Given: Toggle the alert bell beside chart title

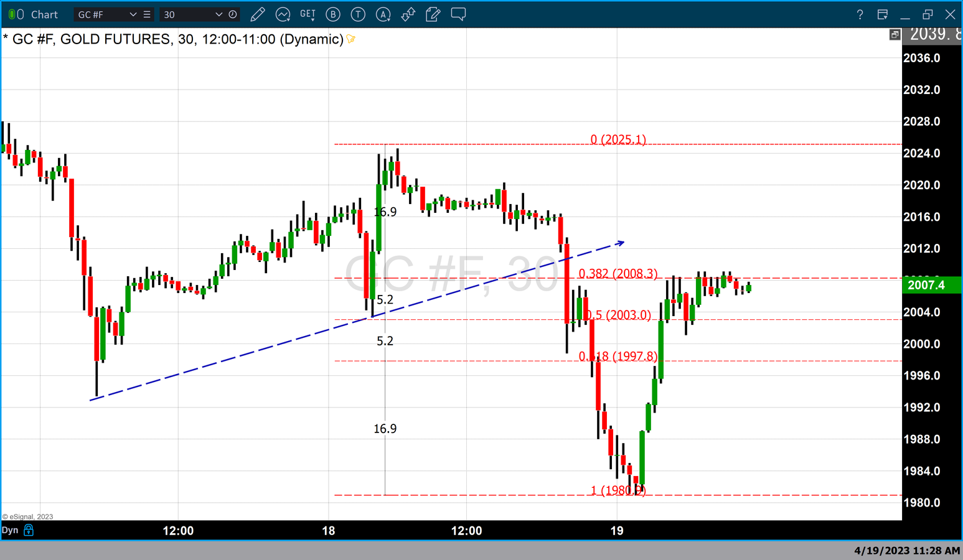Looking at the screenshot, I should point(351,39).
